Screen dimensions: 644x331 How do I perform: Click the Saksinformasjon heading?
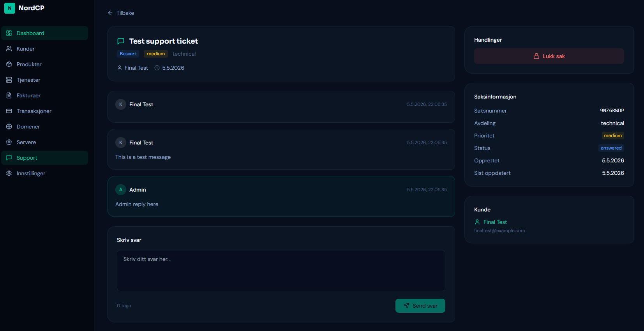(495, 97)
